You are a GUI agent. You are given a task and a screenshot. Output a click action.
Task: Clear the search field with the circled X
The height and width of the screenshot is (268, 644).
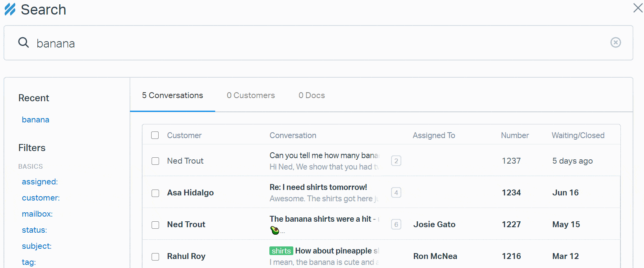[615, 42]
